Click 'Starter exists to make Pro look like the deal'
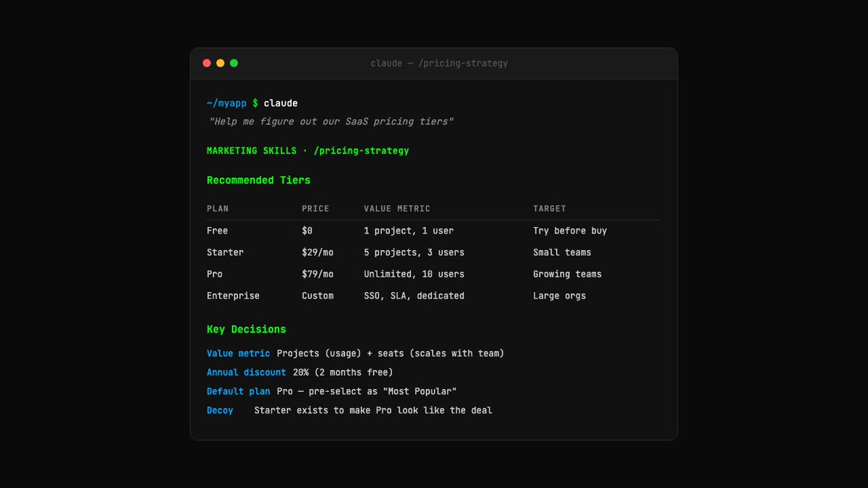 [x=373, y=410]
